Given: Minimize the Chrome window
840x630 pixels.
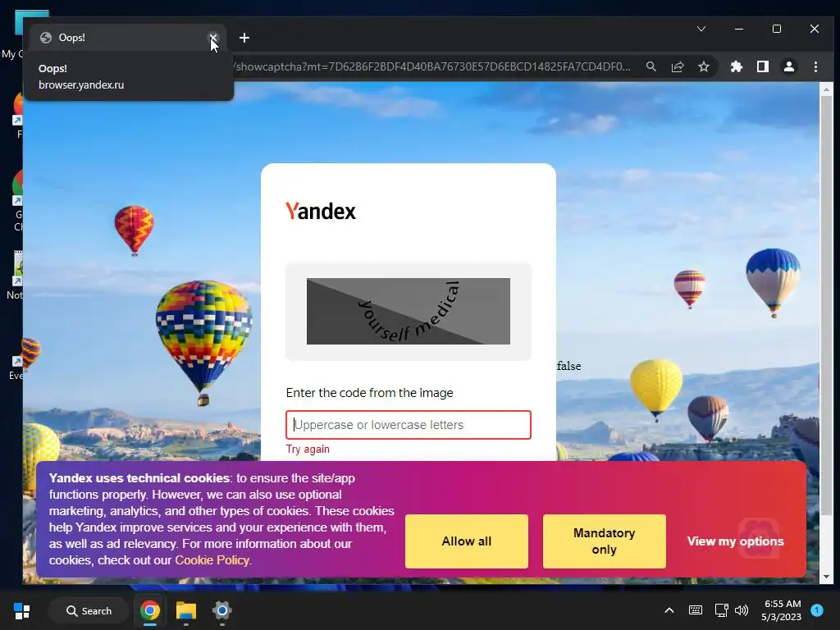Looking at the screenshot, I should (739, 29).
